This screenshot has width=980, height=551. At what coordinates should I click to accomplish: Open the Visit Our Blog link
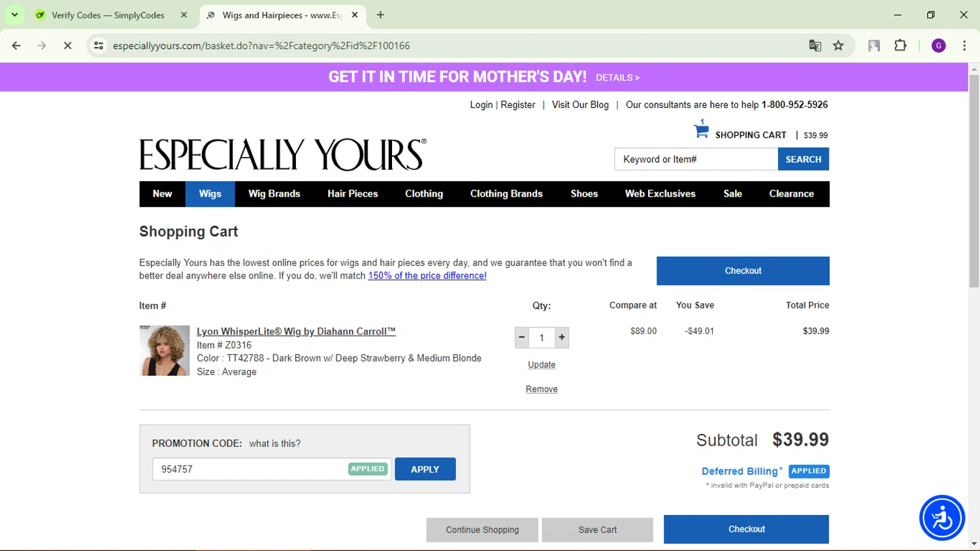[x=580, y=105]
